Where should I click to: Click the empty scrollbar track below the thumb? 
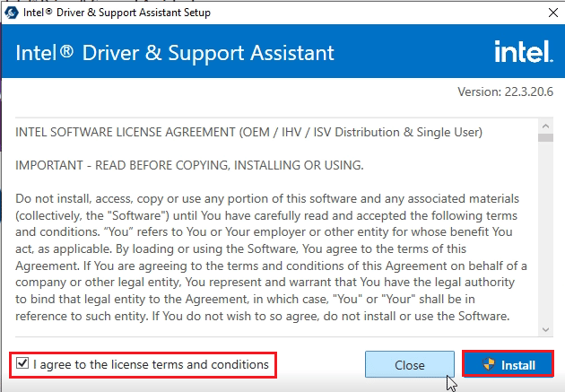tap(545, 232)
